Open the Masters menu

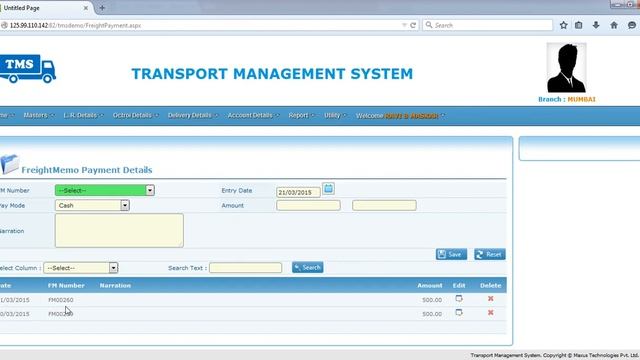tap(38, 116)
